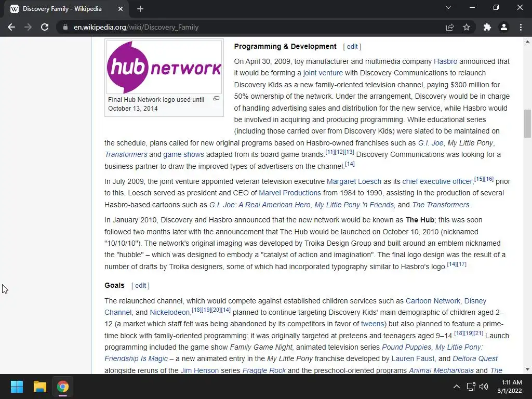Viewport: 532px width, 399px height.
Task: Follow the game shows link
Action: [183, 154]
